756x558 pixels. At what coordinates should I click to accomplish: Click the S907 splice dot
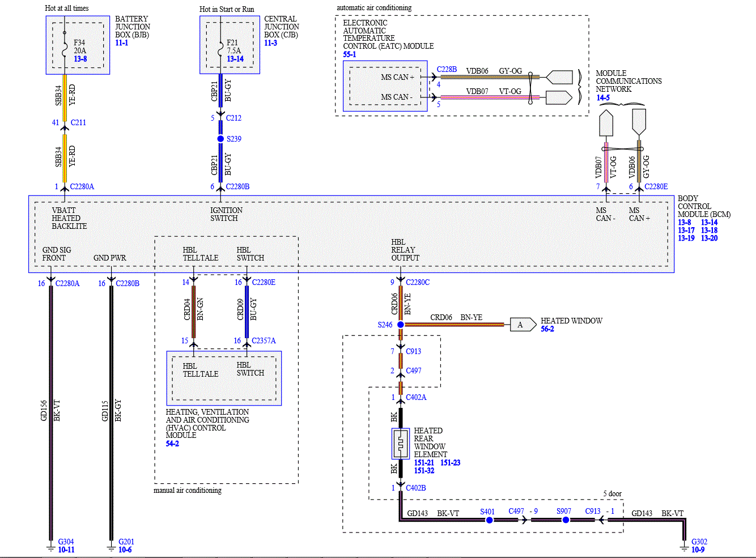point(565,519)
